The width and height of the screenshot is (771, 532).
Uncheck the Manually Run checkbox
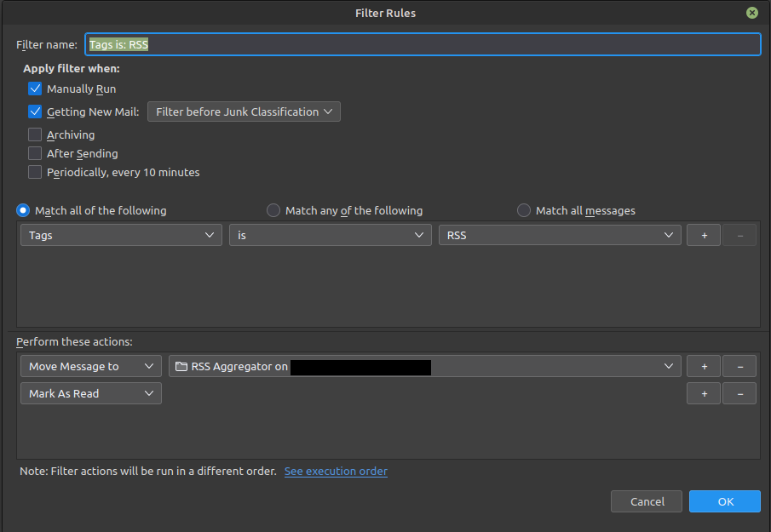click(x=35, y=89)
